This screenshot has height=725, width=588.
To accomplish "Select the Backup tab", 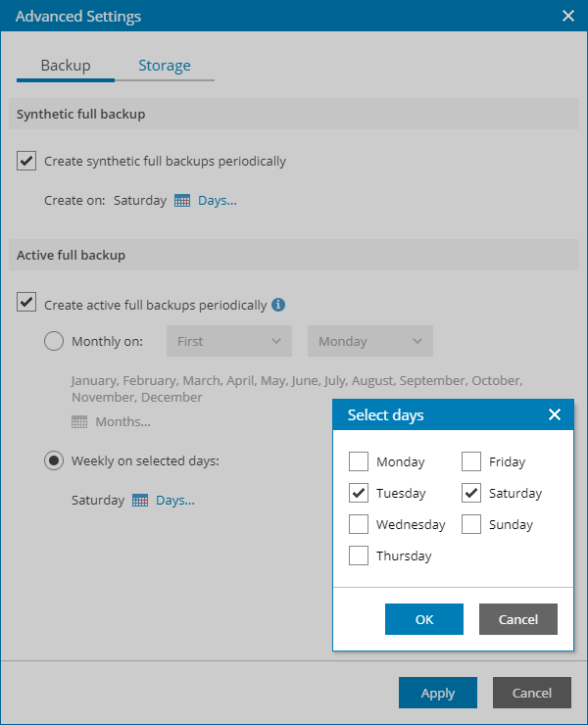I will (x=66, y=66).
